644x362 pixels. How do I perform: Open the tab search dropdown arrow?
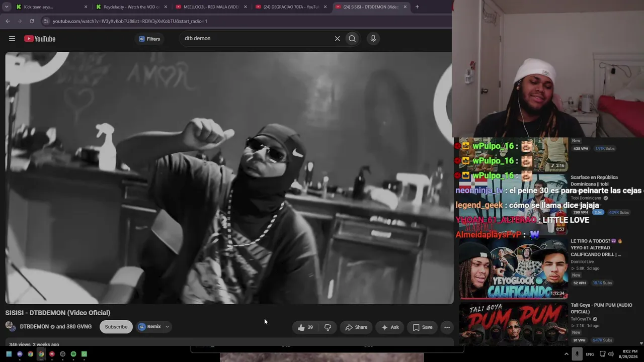pos(7,7)
